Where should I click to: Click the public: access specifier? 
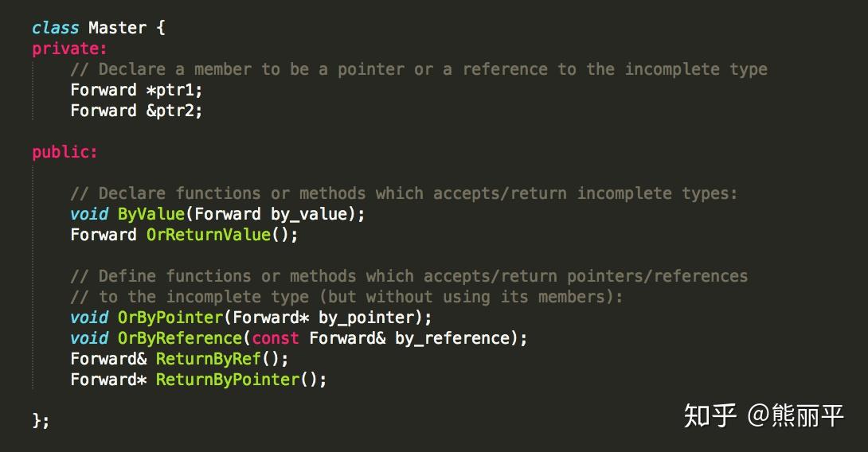pyautogui.click(x=65, y=151)
